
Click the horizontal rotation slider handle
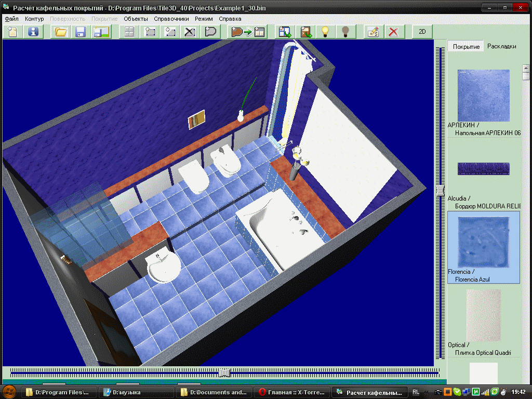[224, 373]
